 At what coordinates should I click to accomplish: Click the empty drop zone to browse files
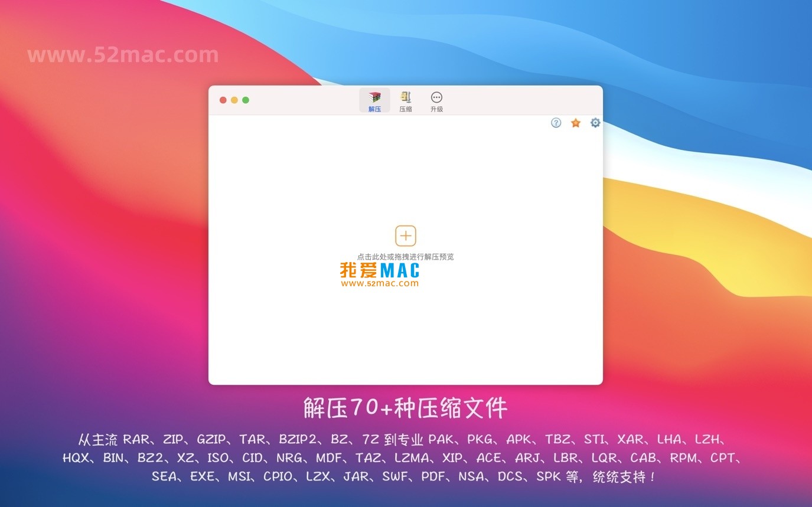click(x=406, y=331)
